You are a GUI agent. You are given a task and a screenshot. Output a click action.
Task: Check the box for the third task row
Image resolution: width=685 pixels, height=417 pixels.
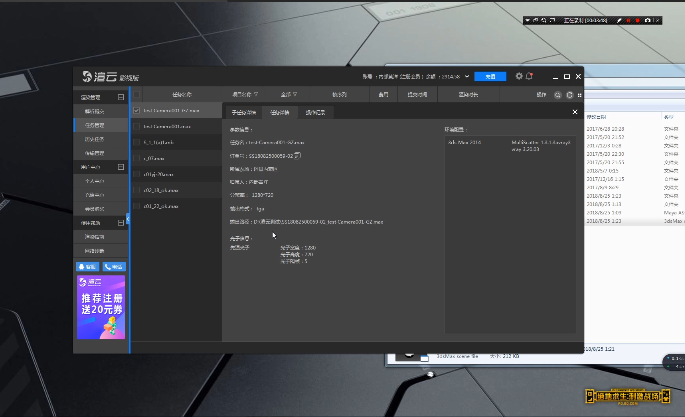(x=136, y=142)
